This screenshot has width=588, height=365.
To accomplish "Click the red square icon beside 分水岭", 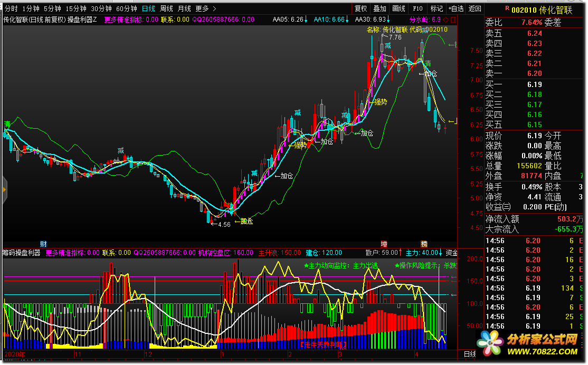I will (453, 20).
